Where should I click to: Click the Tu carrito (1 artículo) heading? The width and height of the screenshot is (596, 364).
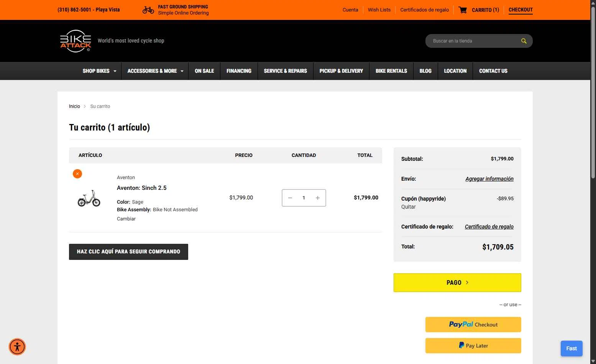[109, 127]
